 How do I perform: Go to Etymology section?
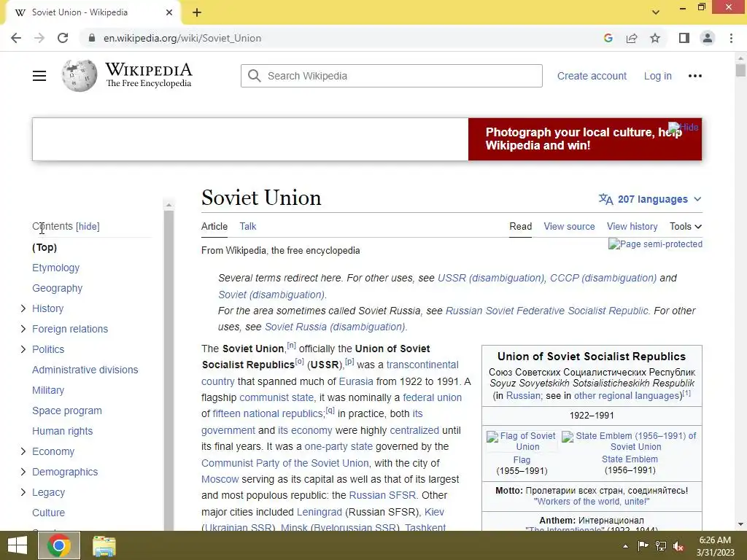[x=55, y=268]
